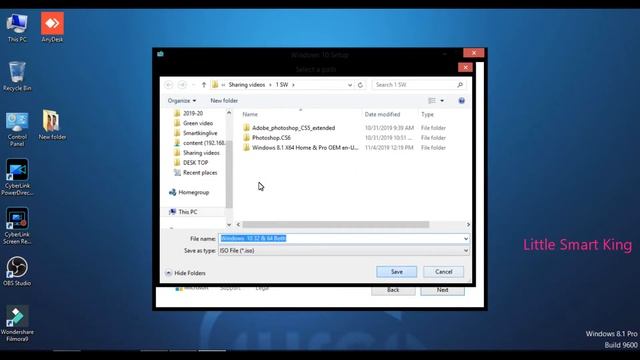Launch OBS Studio from desktop

pos(17,271)
